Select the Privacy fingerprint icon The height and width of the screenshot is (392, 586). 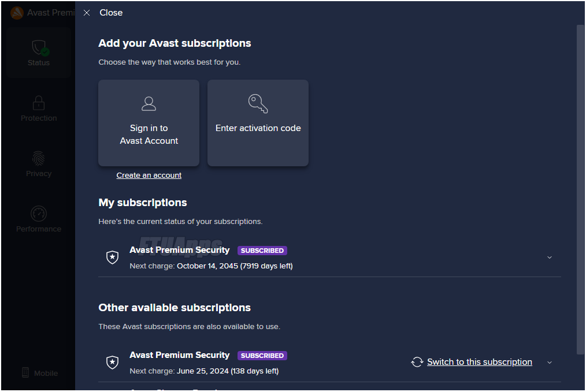tap(39, 158)
